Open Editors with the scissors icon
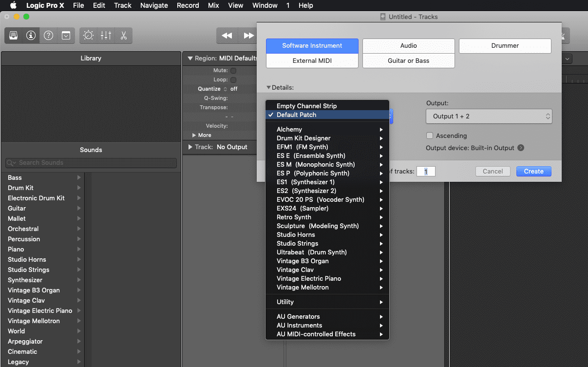588x367 pixels. 123,36
